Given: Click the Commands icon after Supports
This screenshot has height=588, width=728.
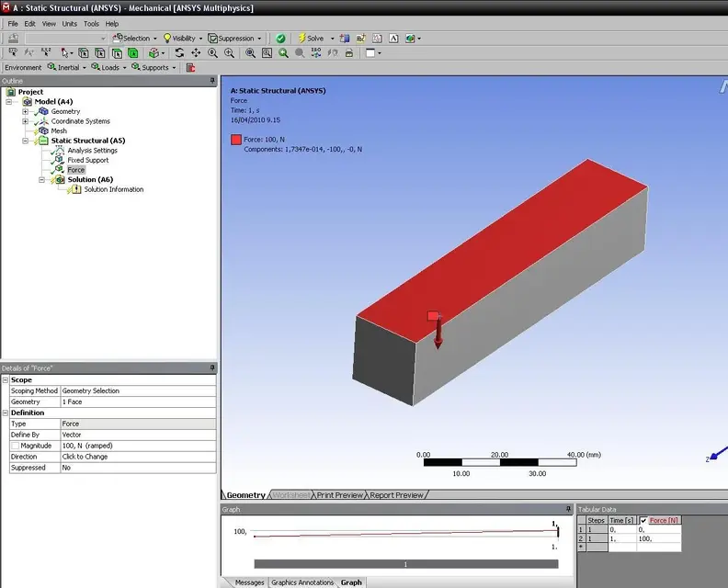Looking at the screenshot, I should (x=190, y=68).
